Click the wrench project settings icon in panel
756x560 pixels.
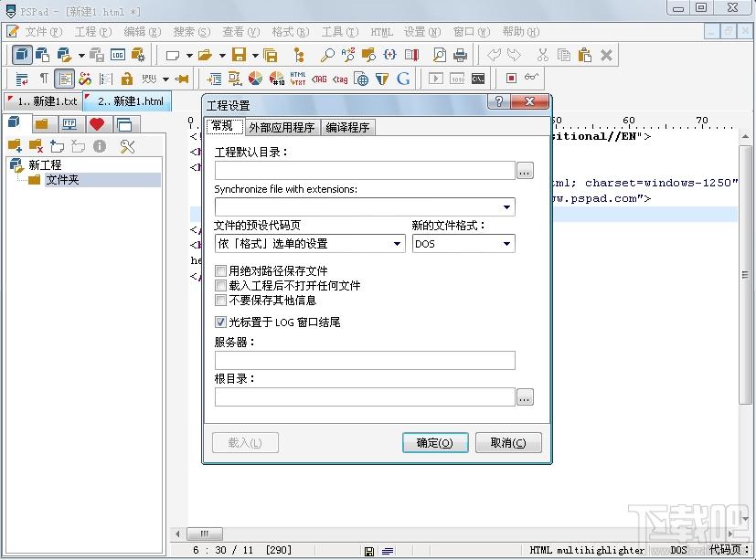(x=128, y=146)
